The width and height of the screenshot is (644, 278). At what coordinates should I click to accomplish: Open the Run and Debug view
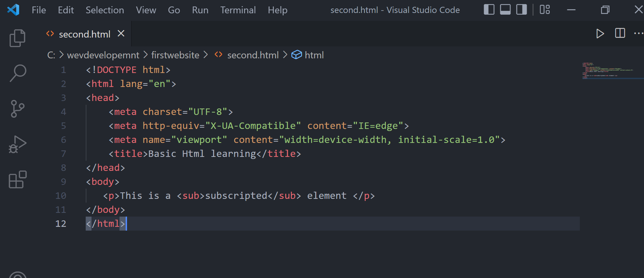tap(17, 145)
